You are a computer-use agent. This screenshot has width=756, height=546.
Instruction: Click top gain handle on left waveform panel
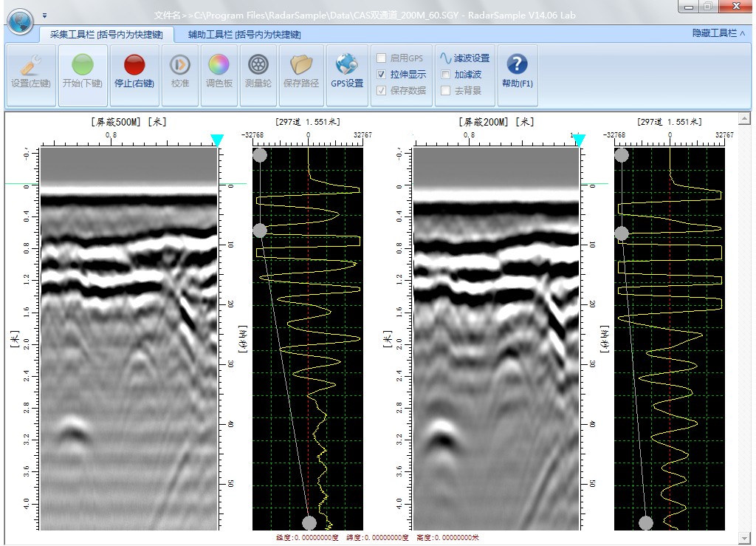tap(260, 155)
